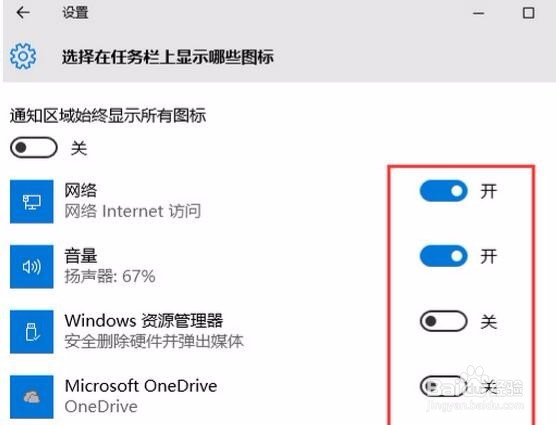
Task: Click the Windows Explorer USB eject icon
Action: coord(32,332)
